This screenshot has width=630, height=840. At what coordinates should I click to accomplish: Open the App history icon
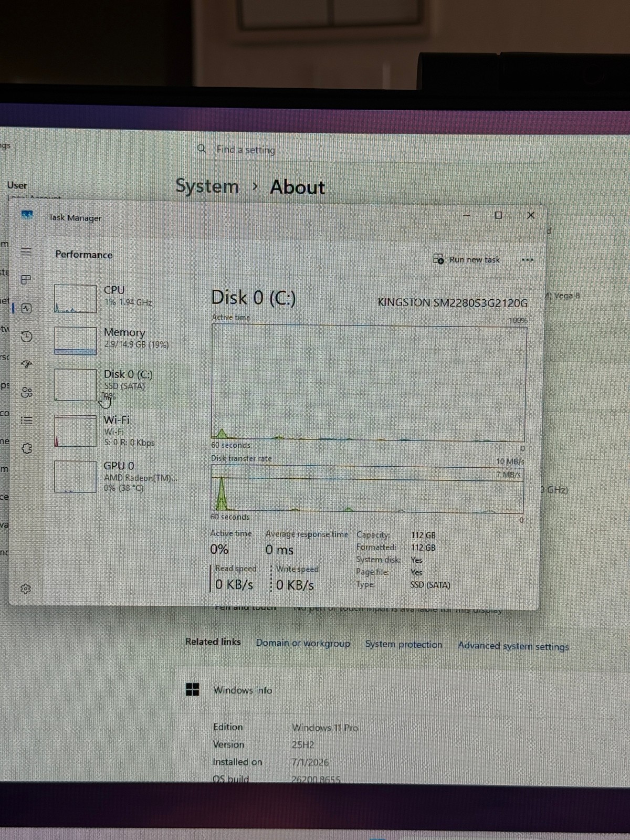(x=26, y=336)
